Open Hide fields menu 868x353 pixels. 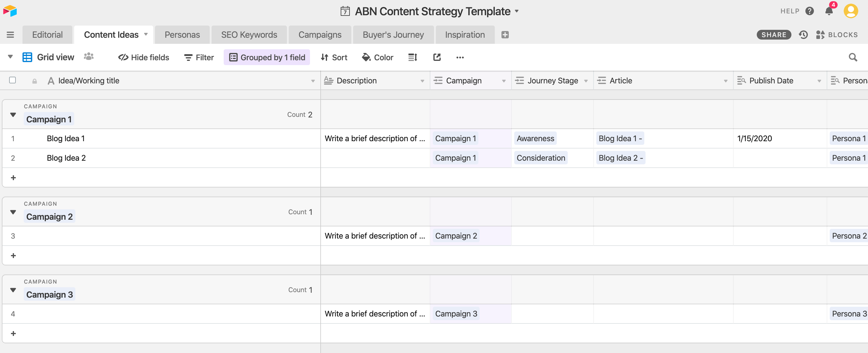coord(144,58)
